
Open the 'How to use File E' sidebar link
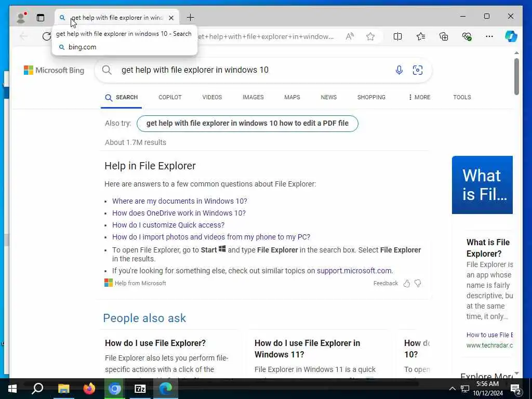(489, 335)
